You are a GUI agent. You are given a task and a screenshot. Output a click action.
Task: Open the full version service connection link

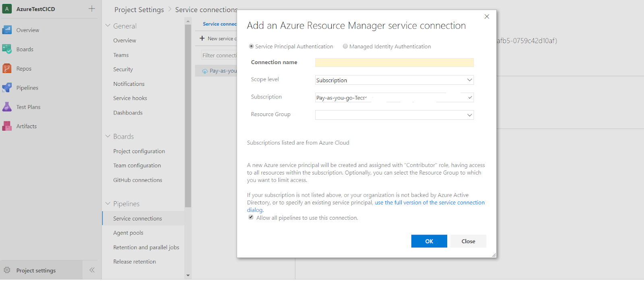429,202
